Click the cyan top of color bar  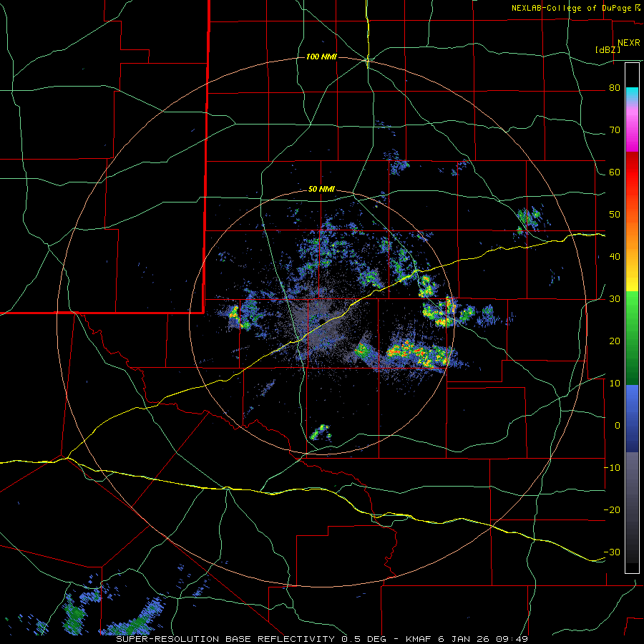pos(632,94)
